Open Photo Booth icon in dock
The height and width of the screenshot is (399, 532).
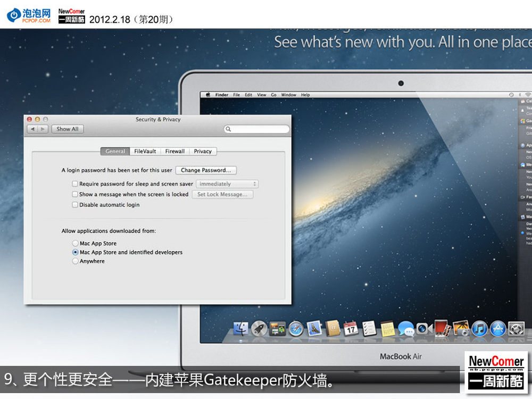[443, 328]
